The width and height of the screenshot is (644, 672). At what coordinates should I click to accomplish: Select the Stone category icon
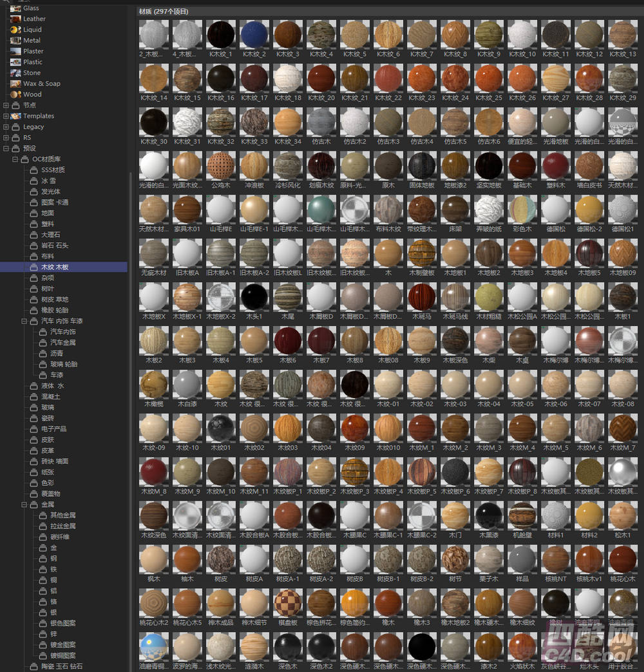(x=15, y=73)
